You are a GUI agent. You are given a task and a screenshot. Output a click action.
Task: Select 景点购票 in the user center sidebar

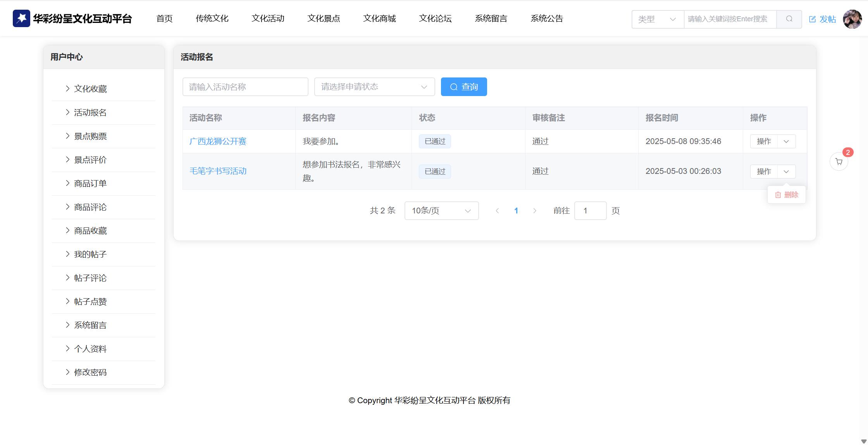pos(90,136)
